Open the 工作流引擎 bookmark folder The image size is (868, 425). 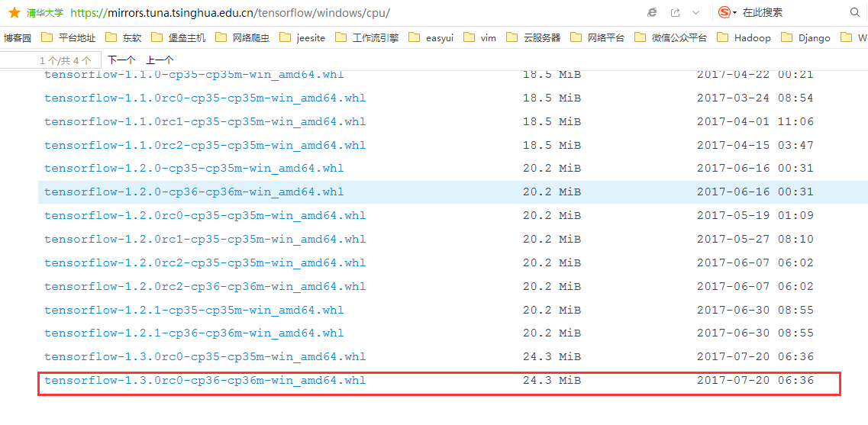point(367,37)
